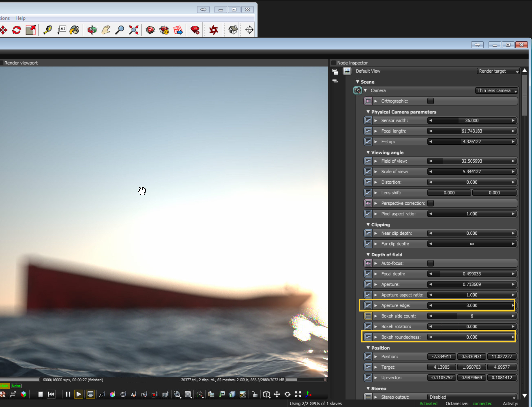532x407 pixels.
Task: Click the SketchUp zoom magnifier tool
Action: (x=120, y=30)
